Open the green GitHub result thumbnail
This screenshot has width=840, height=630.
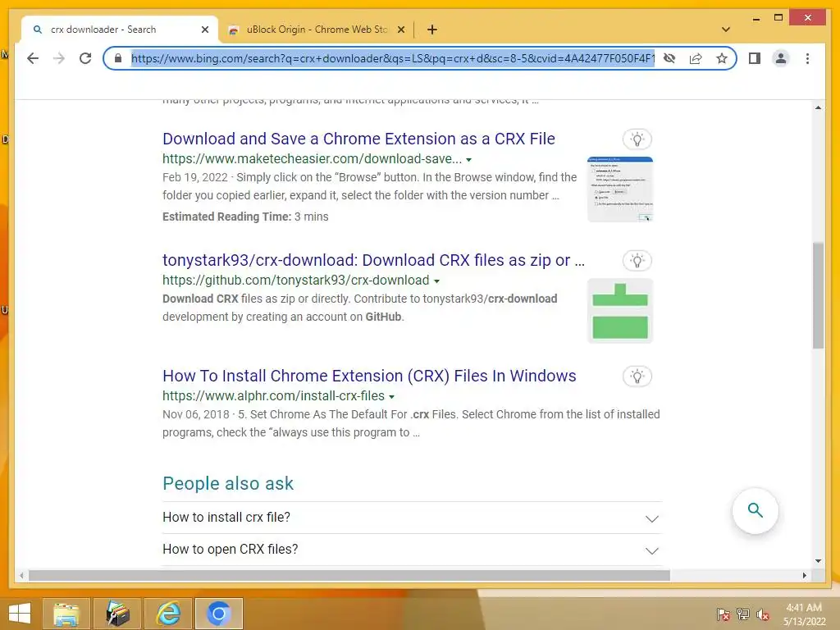click(620, 311)
